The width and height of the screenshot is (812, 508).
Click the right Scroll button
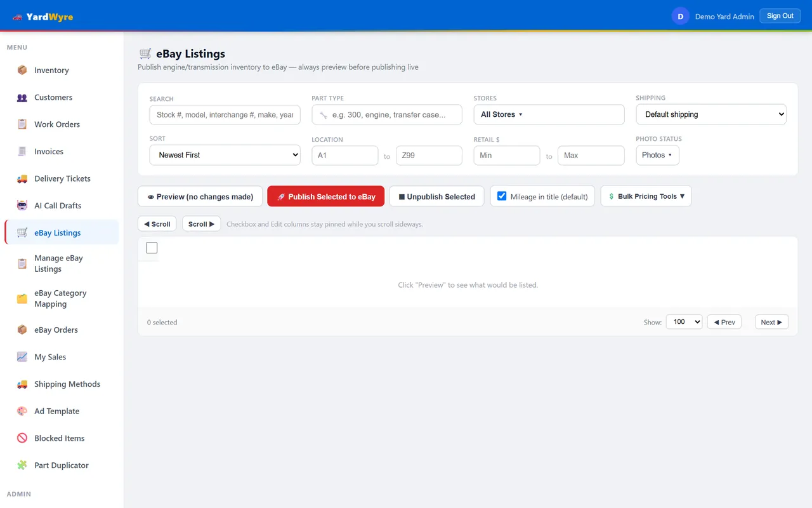tap(201, 224)
